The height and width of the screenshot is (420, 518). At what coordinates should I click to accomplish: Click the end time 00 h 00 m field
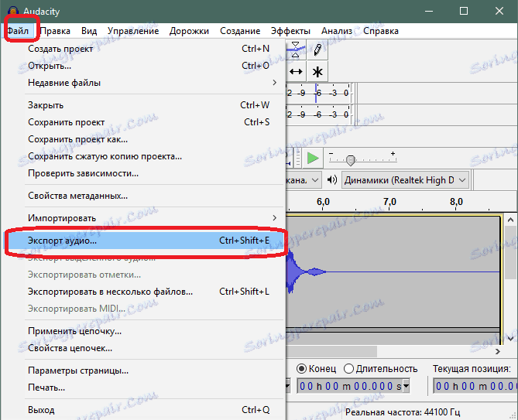[349, 386]
